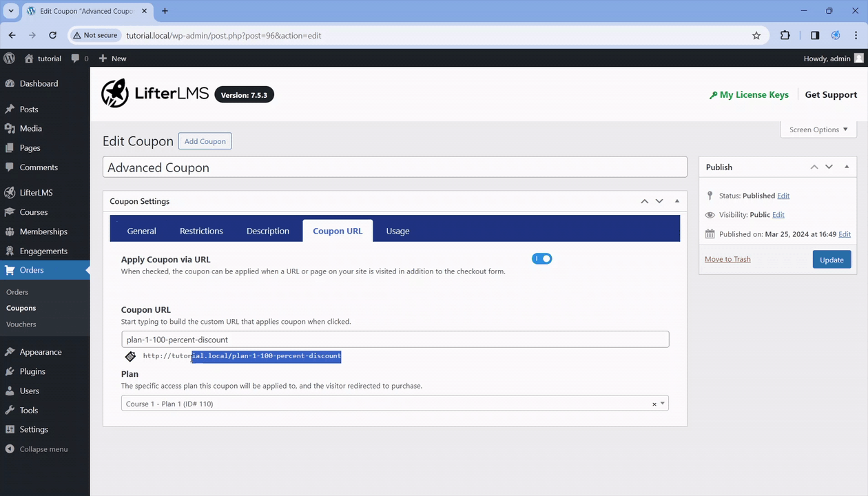This screenshot has height=496, width=868.
Task: Expand the Screen Options panel
Action: pyautogui.click(x=818, y=130)
